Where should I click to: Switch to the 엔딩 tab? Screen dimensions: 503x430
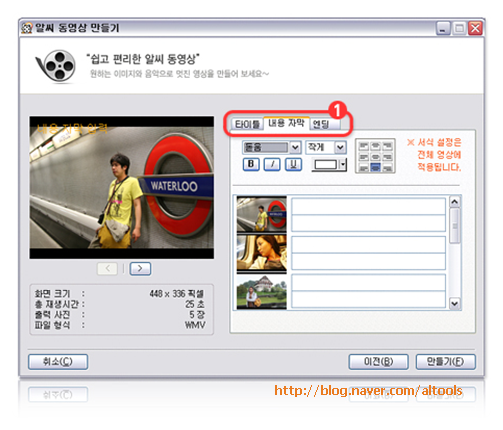click(x=325, y=124)
